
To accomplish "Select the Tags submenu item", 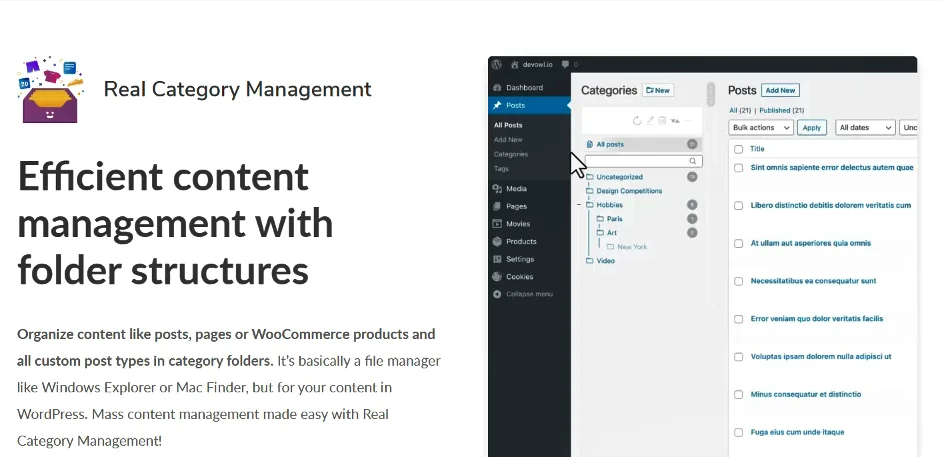I will coord(501,169).
